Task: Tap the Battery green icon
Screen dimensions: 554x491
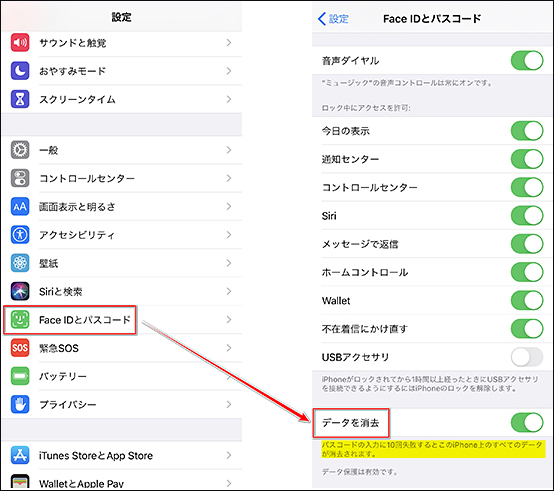Action: (x=20, y=376)
